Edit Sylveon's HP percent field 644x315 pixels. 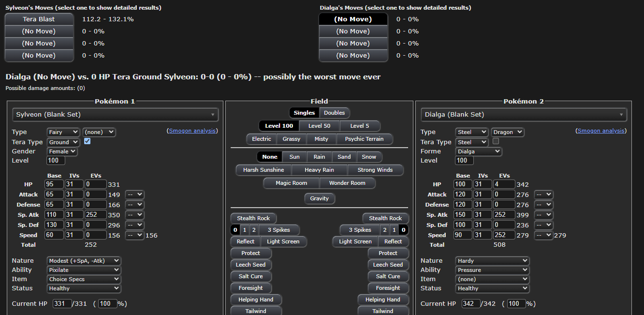108,304
